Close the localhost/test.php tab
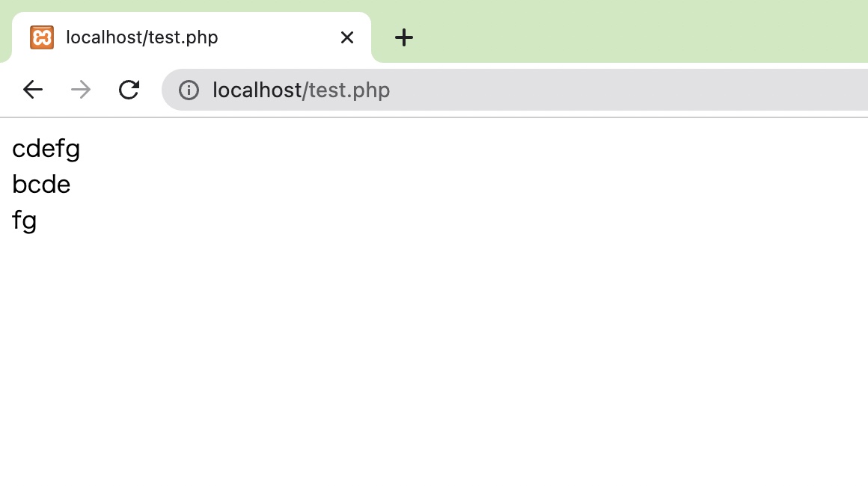The width and height of the screenshot is (868, 486). [x=346, y=37]
